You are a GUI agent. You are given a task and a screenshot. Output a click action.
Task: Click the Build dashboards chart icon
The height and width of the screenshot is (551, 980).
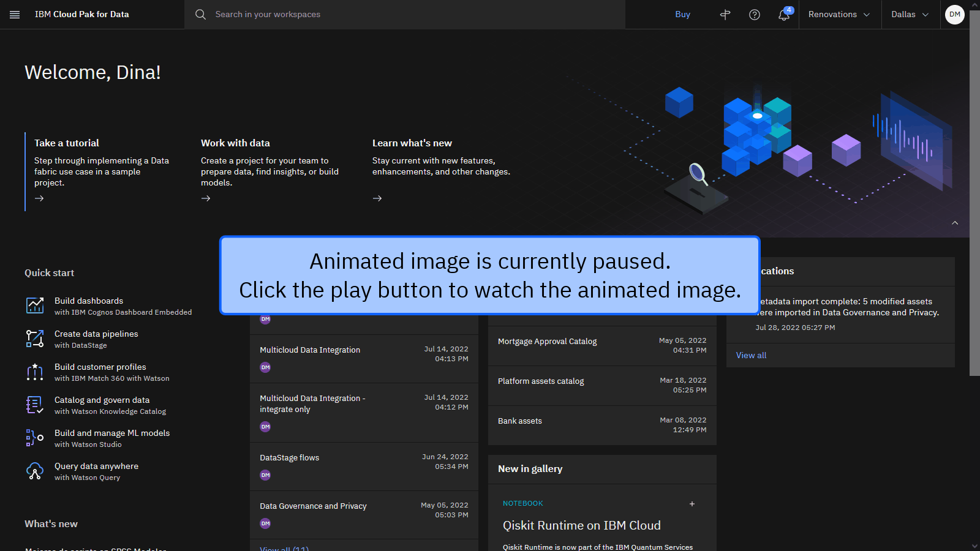(35, 305)
